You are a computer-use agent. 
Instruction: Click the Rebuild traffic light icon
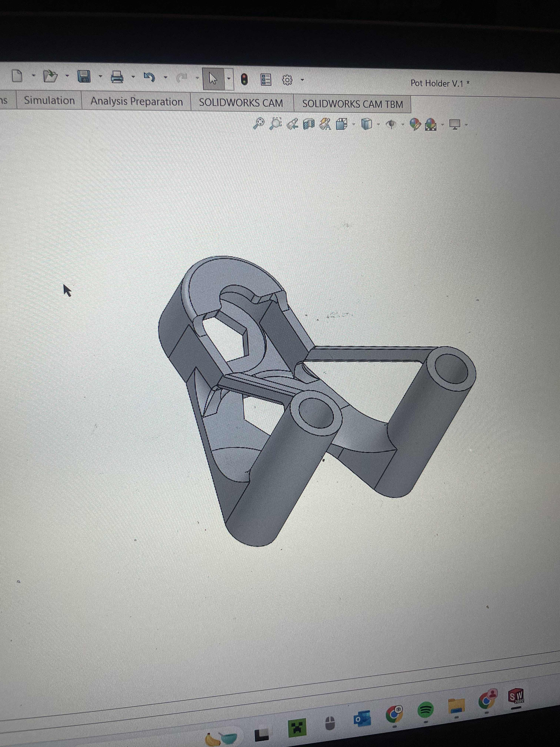(244, 80)
